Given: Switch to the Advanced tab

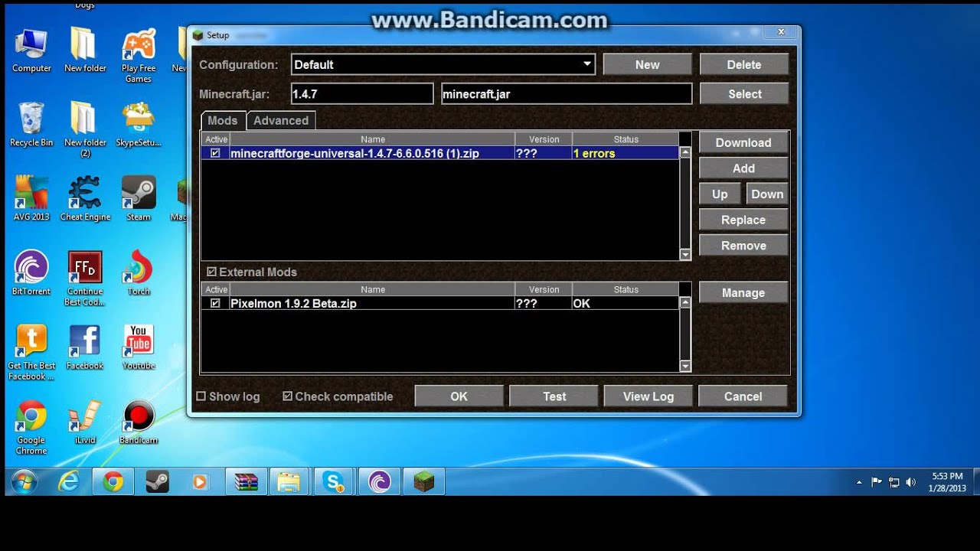Looking at the screenshot, I should click(281, 120).
